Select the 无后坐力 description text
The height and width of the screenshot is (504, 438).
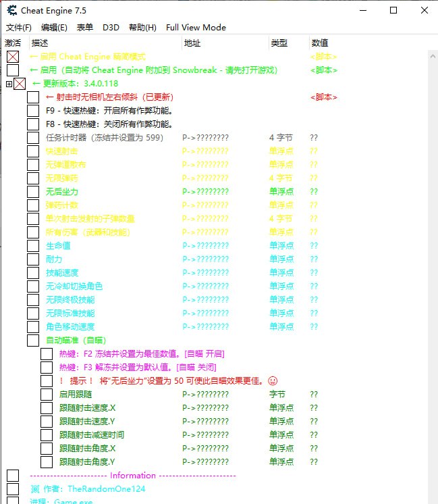pos(62,192)
